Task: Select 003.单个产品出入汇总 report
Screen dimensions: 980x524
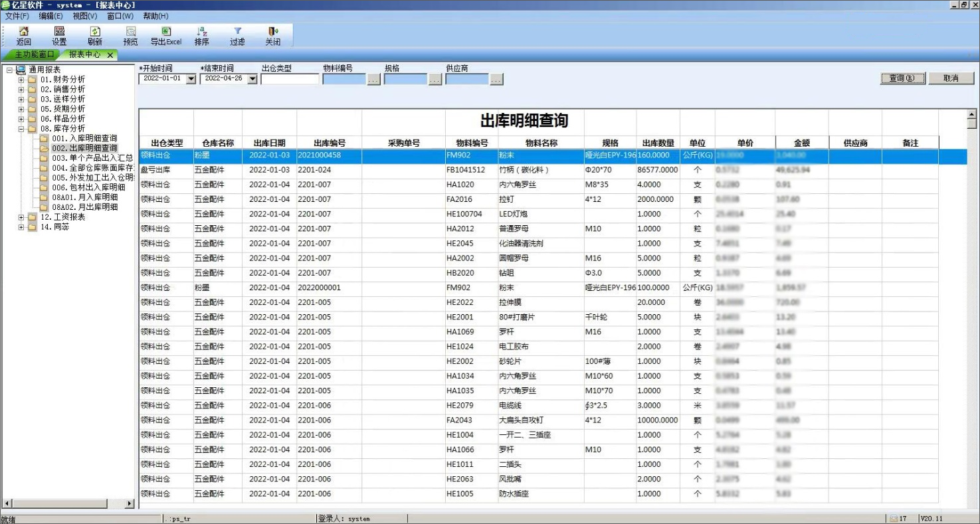Action: [x=92, y=158]
